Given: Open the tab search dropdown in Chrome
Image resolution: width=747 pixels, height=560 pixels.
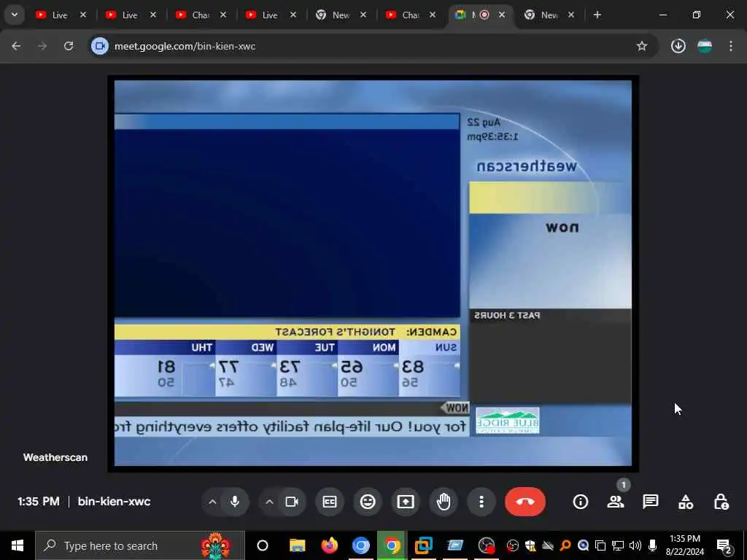Looking at the screenshot, I should click(15, 15).
